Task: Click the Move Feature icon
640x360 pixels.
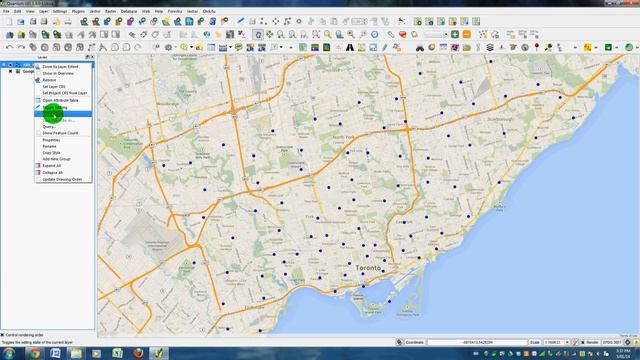Action: click(276, 21)
